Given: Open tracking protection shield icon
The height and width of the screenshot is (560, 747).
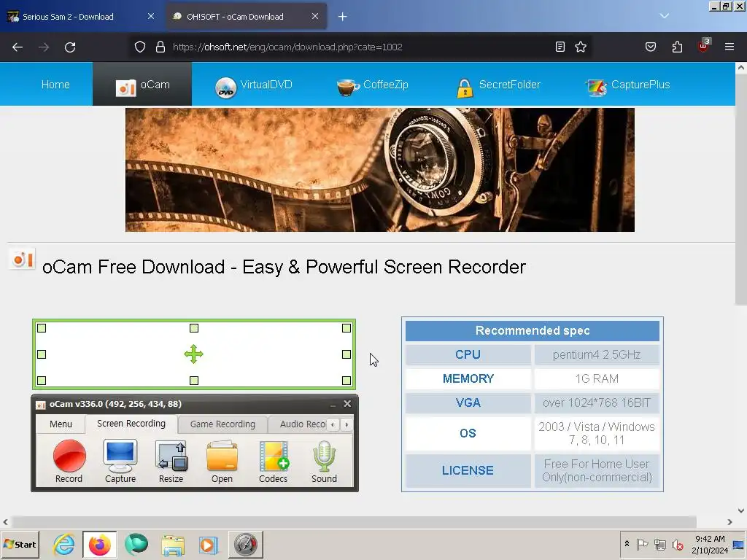Looking at the screenshot, I should point(139,47).
